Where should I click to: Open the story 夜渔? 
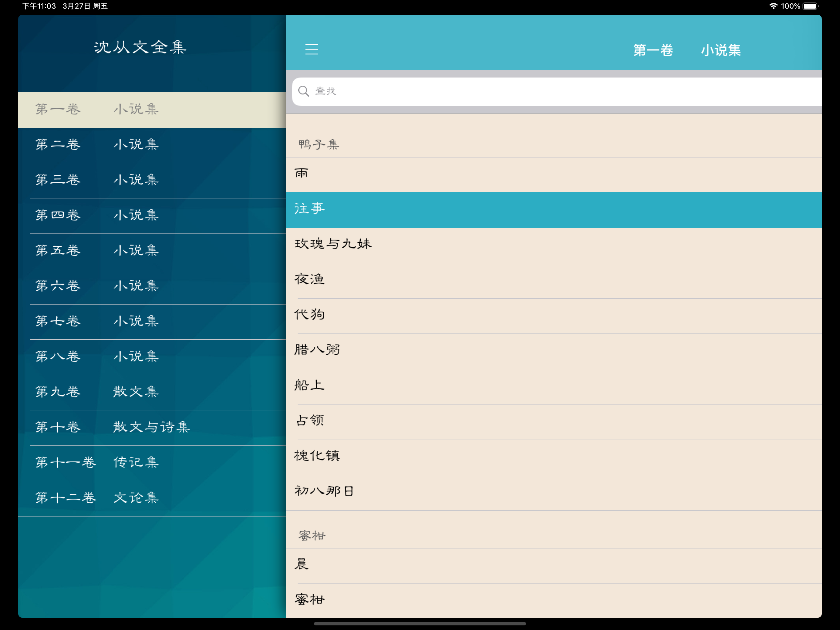[x=554, y=281]
